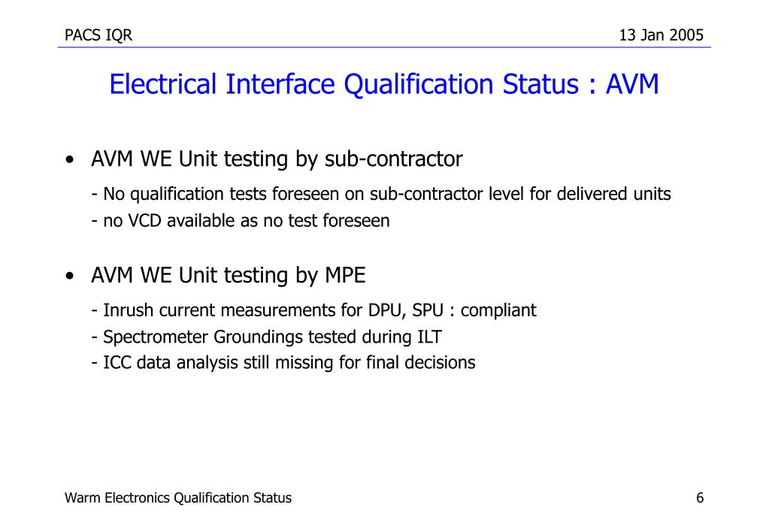Click the footer 'Warm Electronics Qualification Status'

point(178,498)
